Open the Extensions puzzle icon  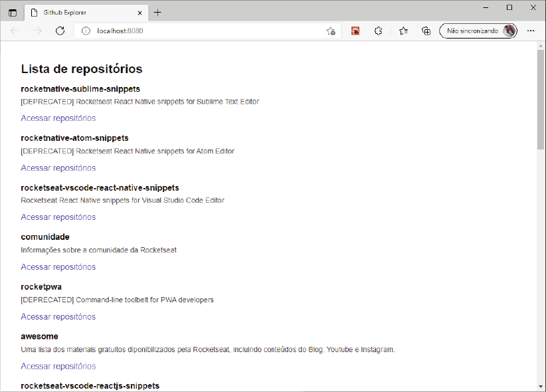pos(379,31)
